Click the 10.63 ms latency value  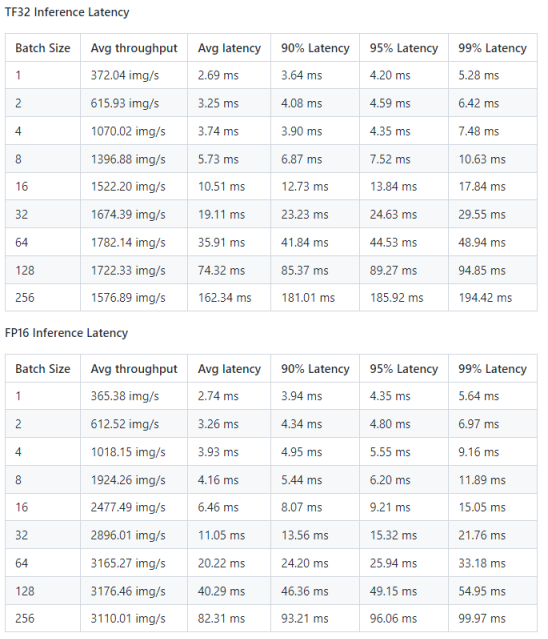[x=493, y=159]
